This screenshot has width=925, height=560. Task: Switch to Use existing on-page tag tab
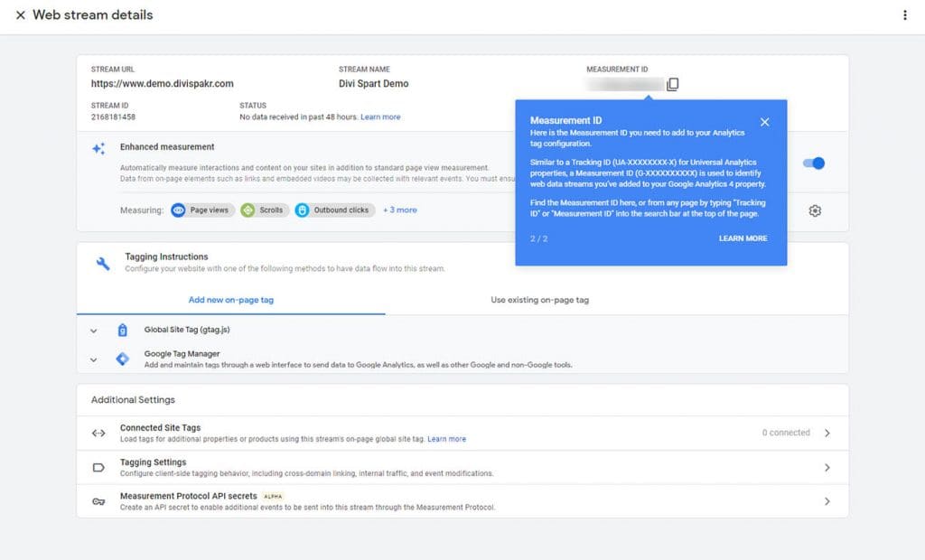click(x=540, y=300)
